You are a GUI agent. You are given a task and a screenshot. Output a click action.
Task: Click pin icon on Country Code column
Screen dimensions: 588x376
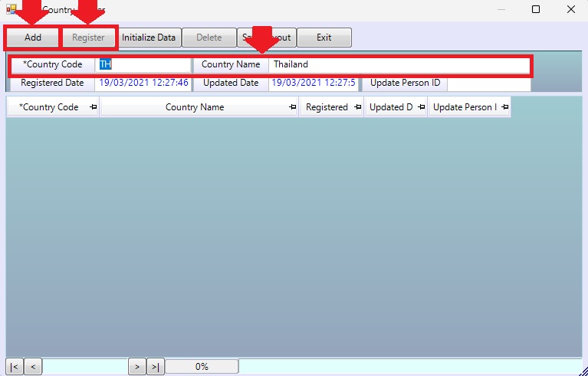pyautogui.click(x=93, y=107)
